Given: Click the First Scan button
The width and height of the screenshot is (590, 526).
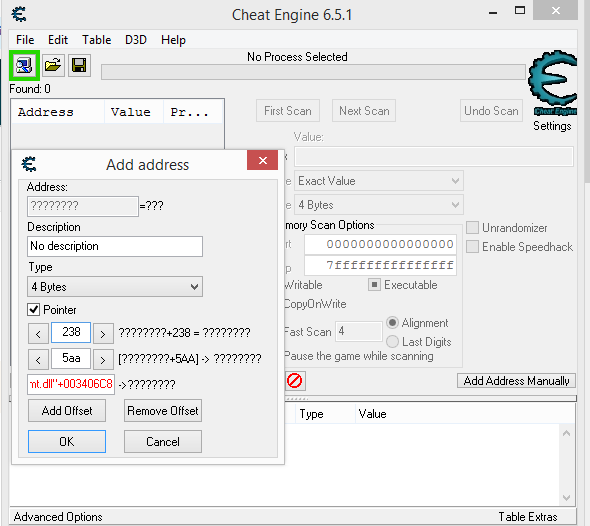Looking at the screenshot, I should 288,111.
